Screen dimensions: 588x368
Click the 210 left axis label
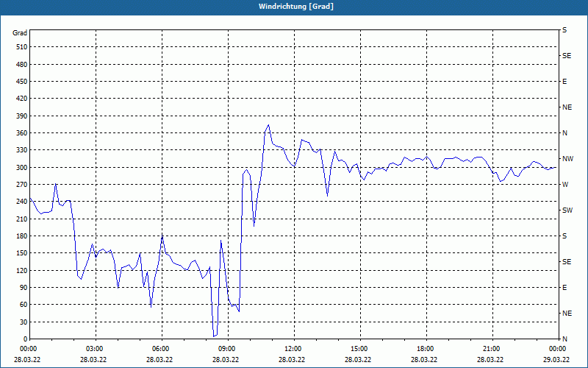[22, 219]
